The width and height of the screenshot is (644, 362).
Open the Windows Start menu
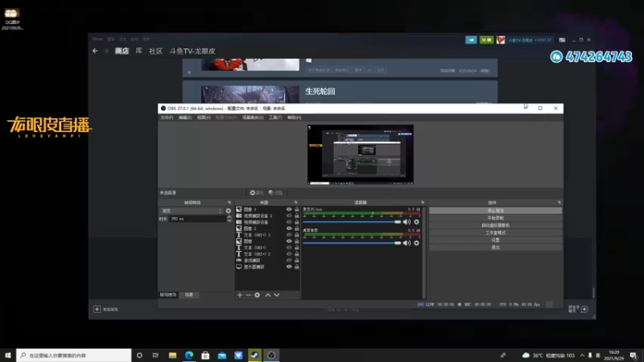coord(8,356)
